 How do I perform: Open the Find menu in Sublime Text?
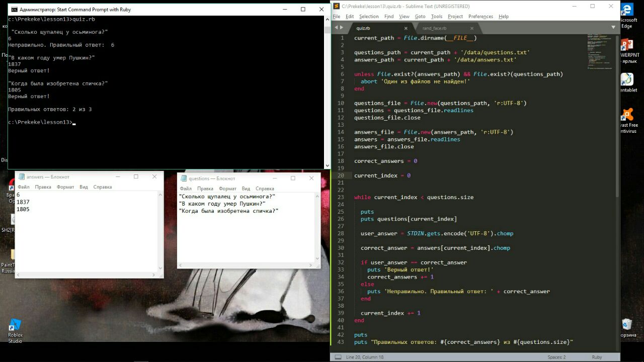389,17
